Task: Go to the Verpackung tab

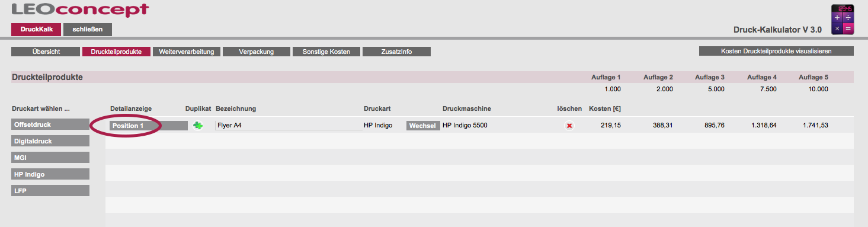Action: pyautogui.click(x=257, y=52)
